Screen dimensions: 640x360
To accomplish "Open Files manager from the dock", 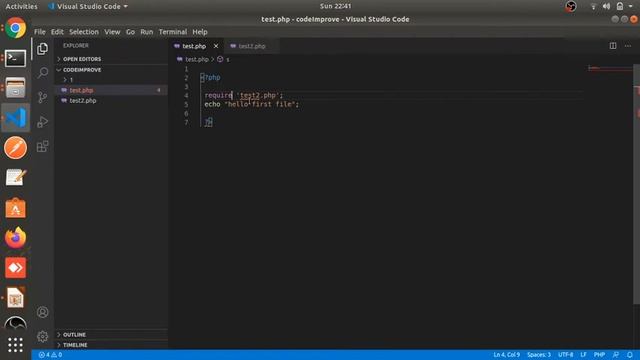I will point(16,88).
